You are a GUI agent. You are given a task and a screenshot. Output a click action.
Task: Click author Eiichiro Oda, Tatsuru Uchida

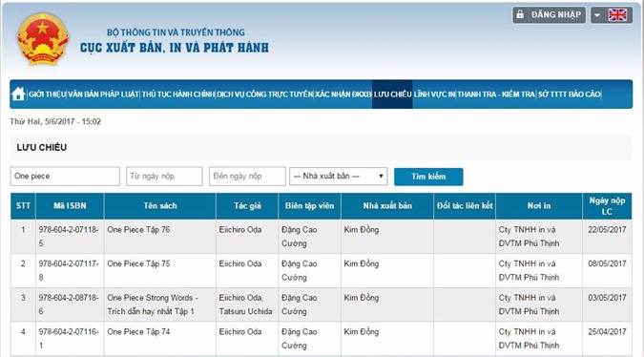pyautogui.click(x=245, y=304)
